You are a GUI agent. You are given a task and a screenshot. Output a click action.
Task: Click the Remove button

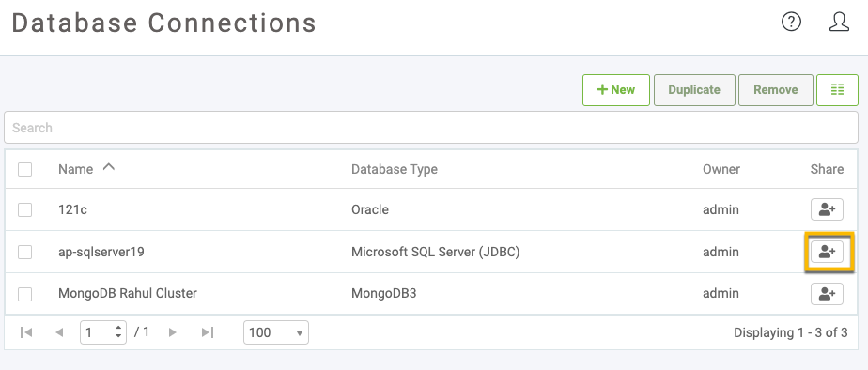[x=776, y=90]
